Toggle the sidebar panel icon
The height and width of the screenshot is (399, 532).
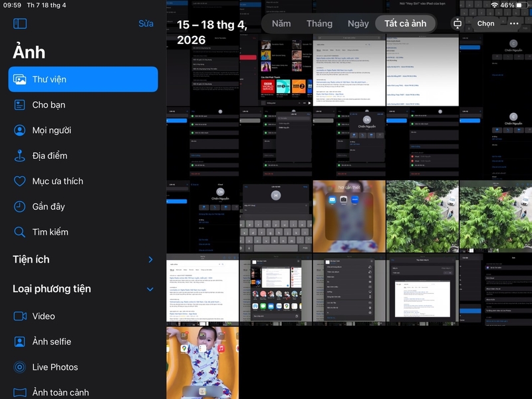[20, 23]
